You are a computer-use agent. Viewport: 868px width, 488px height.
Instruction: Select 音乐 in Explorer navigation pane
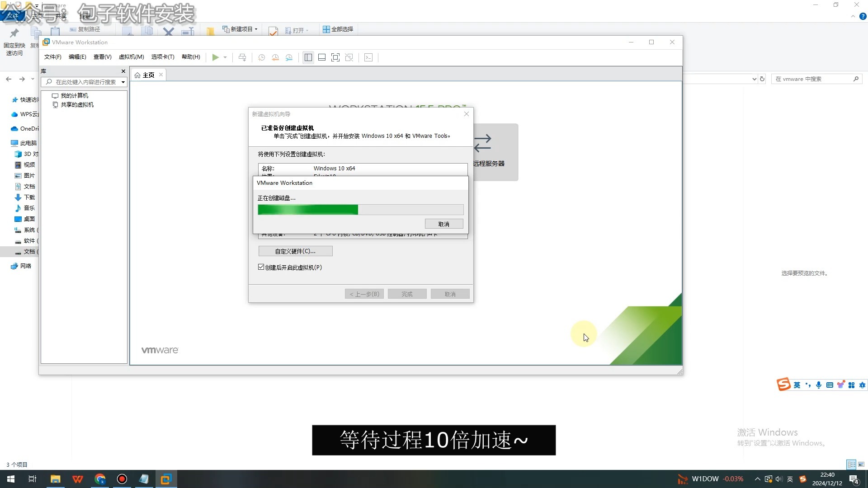[25, 208]
